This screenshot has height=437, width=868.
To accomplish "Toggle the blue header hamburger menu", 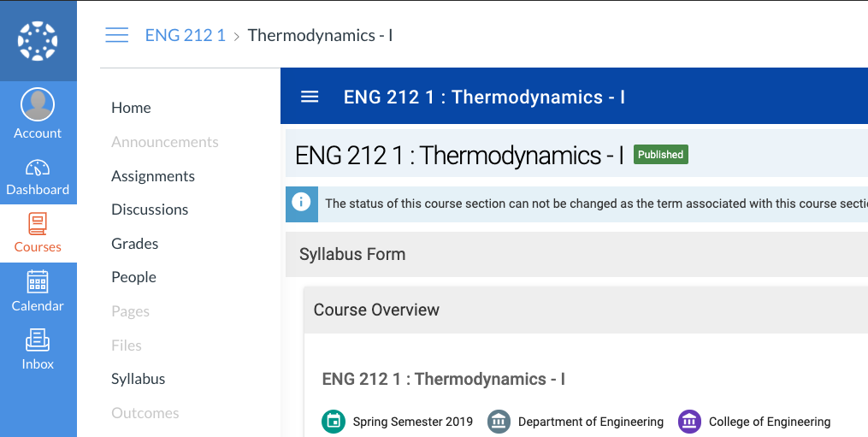I will pos(310,97).
